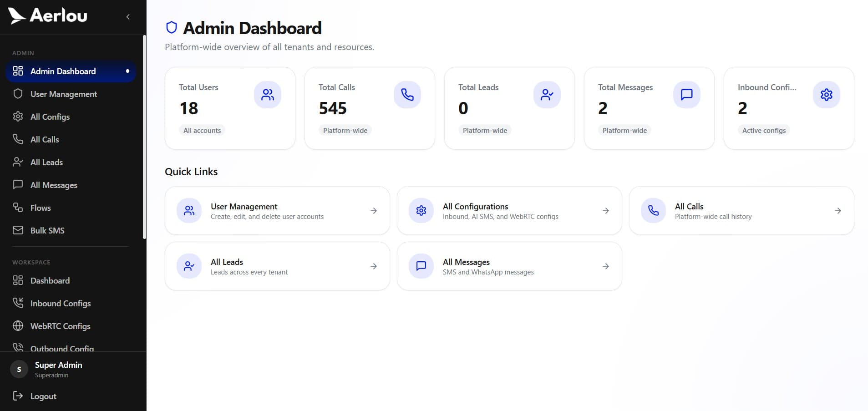Collapse the sidebar with the chevron arrow
The height and width of the screenshot is (411, 868).
point(128,17)
